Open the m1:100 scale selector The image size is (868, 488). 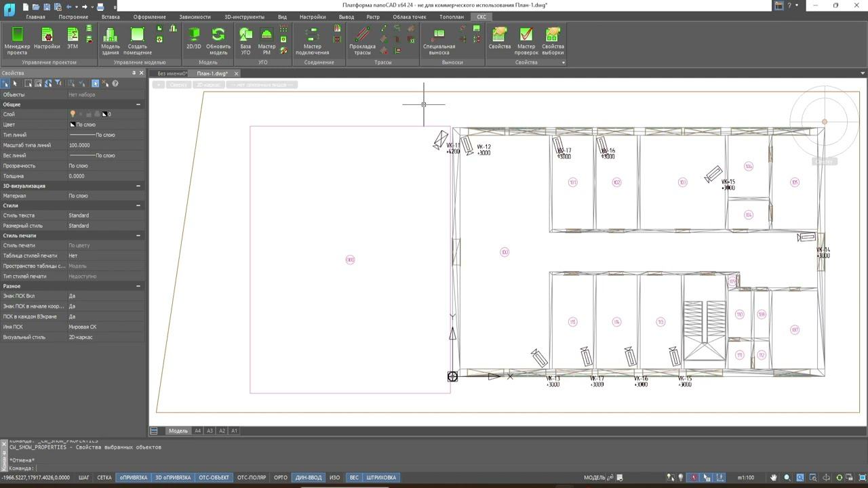(x=746, y=477)
